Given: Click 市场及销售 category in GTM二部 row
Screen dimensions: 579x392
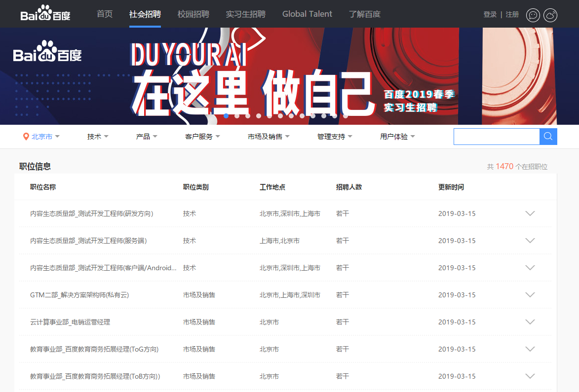Looking at the screenshot, I should [x=199, y=295].
